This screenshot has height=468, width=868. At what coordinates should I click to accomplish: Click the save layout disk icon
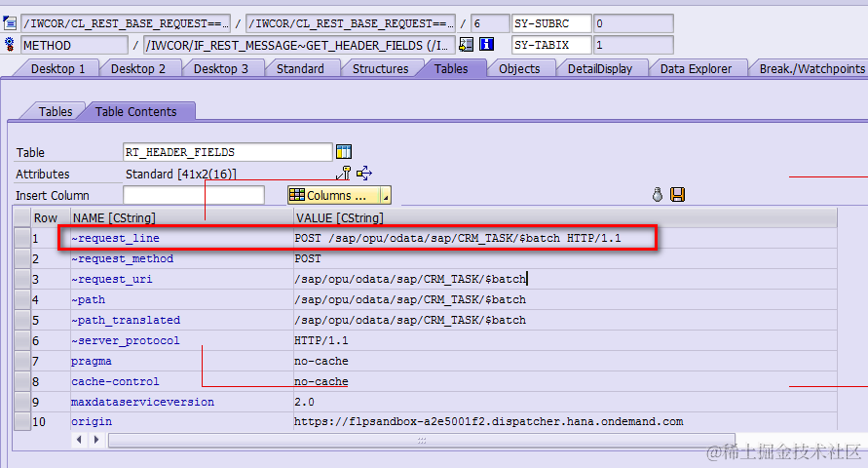tap(678, 194)
